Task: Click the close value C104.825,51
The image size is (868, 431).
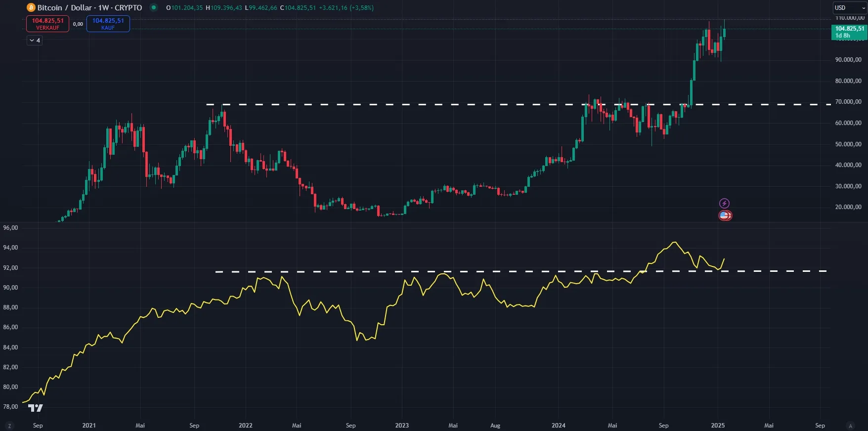Action: coord(298,8)
